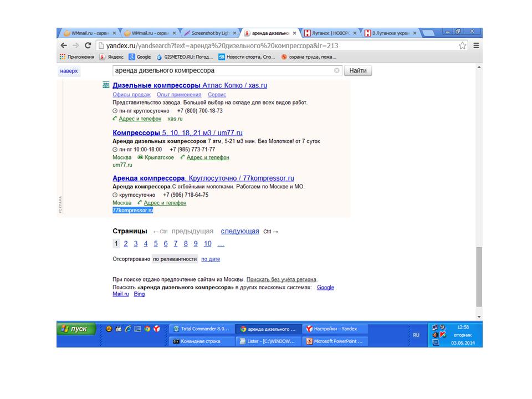Viewport: 532px width, 399px height.
Task: Reload the page with the refresh icon
Action: tap(88, 45)
